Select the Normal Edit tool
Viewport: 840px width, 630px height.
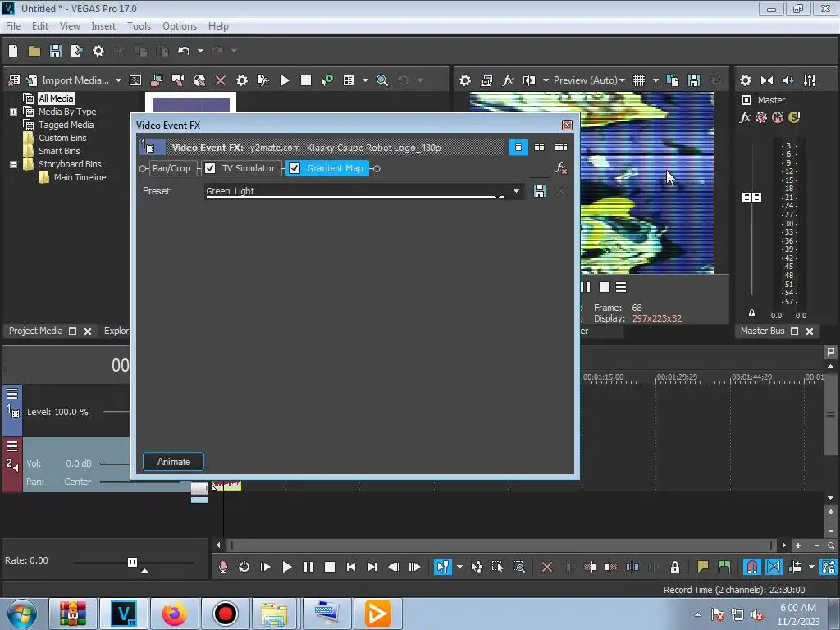tap(442, 567)
